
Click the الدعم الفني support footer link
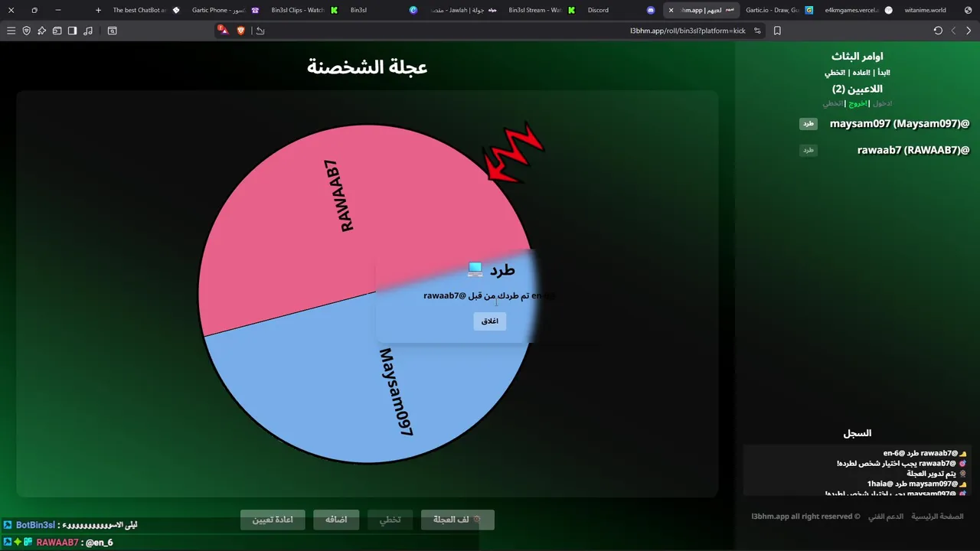(x=886, y=517)
